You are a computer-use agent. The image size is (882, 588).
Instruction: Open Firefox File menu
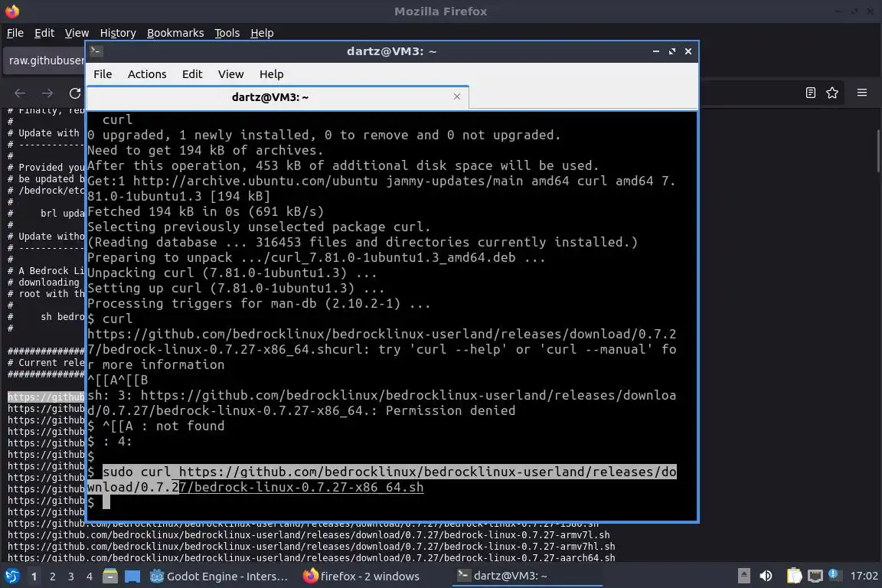point(15,33)
